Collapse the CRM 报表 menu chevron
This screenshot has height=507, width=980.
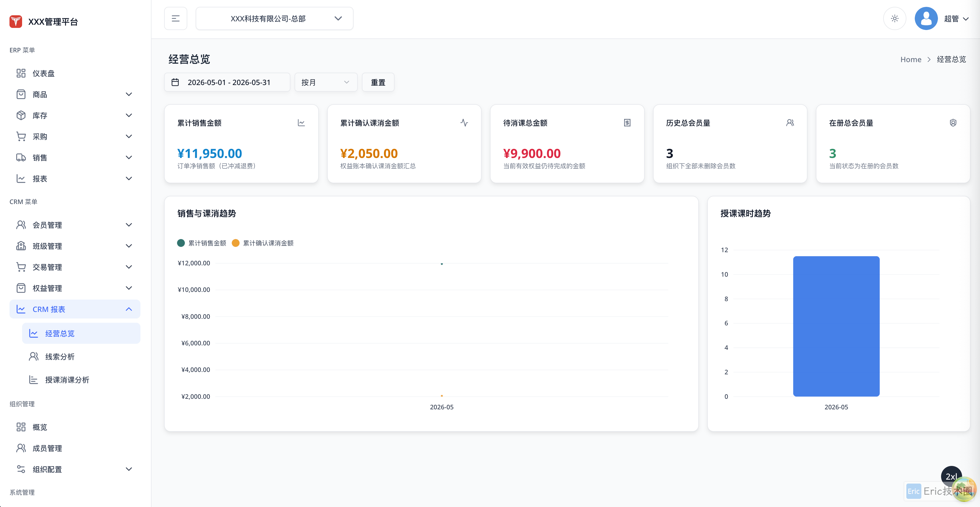(129, 309)
